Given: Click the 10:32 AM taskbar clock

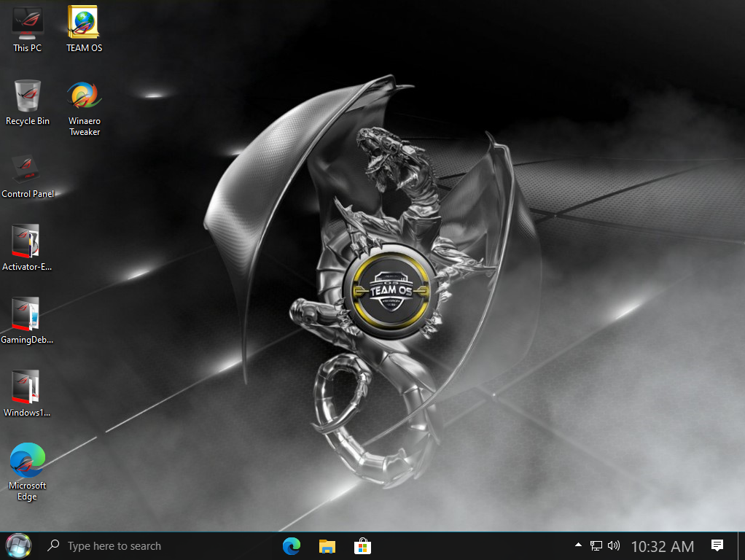Looking at the screenshot, I should click(x=663, y=547).
